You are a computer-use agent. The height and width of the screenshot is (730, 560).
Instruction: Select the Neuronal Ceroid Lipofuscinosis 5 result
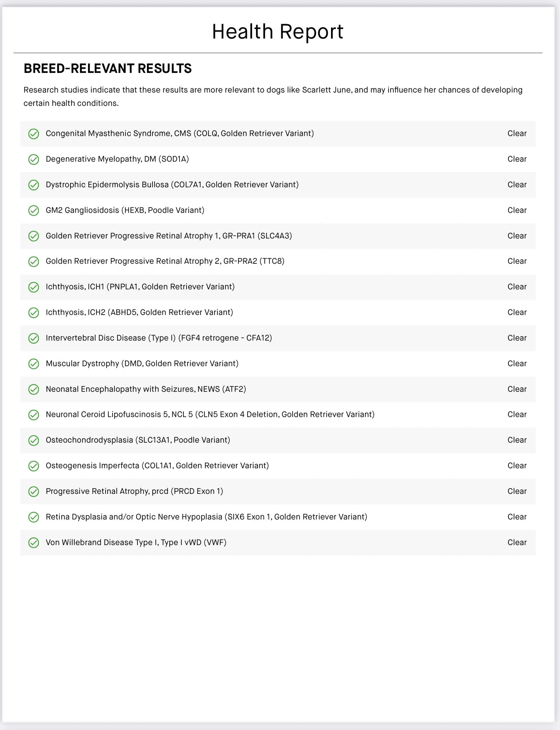[x=210, y=415]
